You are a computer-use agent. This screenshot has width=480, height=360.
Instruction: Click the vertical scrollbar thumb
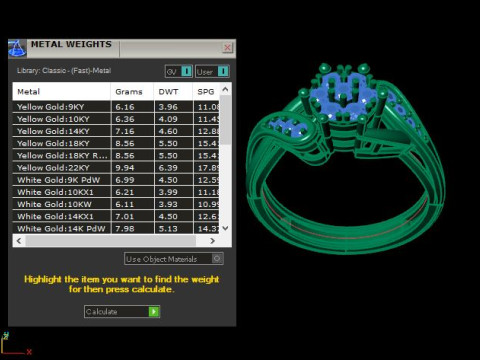point(225,120)
